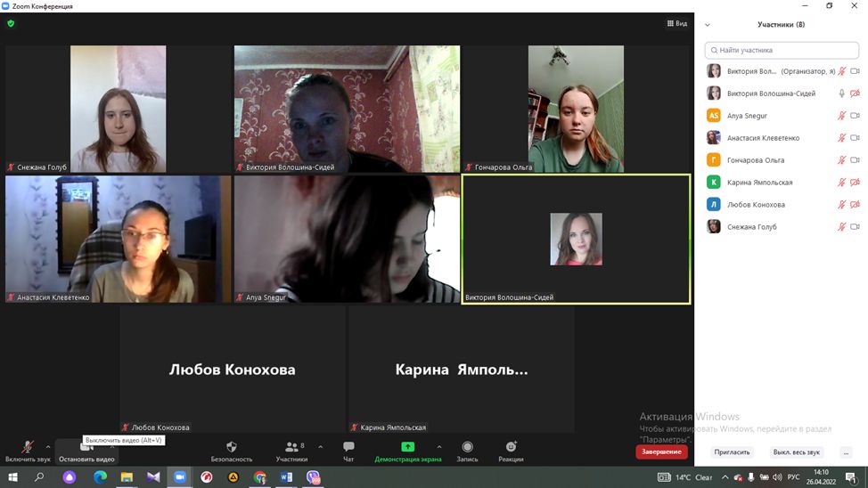This screenshot has height=488, width=868.
Task: Click the green encryption shield icon
Action: click(x=11, y=23)
